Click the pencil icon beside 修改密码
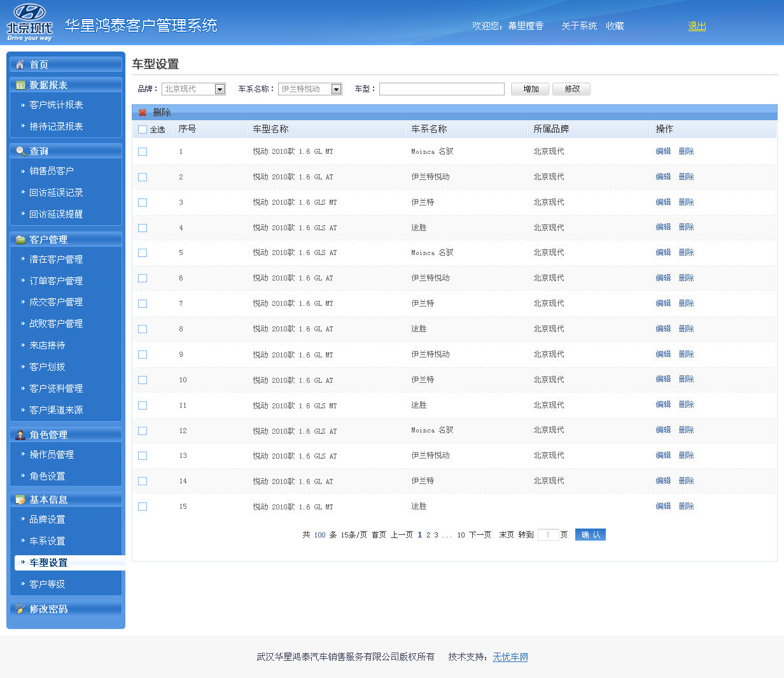The width and height of the screenshot is (784, 678). pos(20,609)
